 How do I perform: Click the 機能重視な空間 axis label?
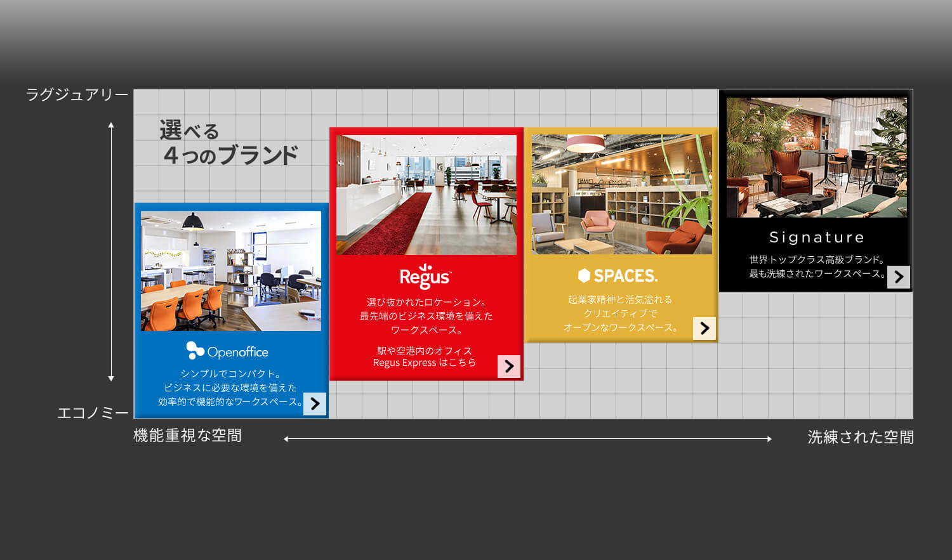[188, 436]
